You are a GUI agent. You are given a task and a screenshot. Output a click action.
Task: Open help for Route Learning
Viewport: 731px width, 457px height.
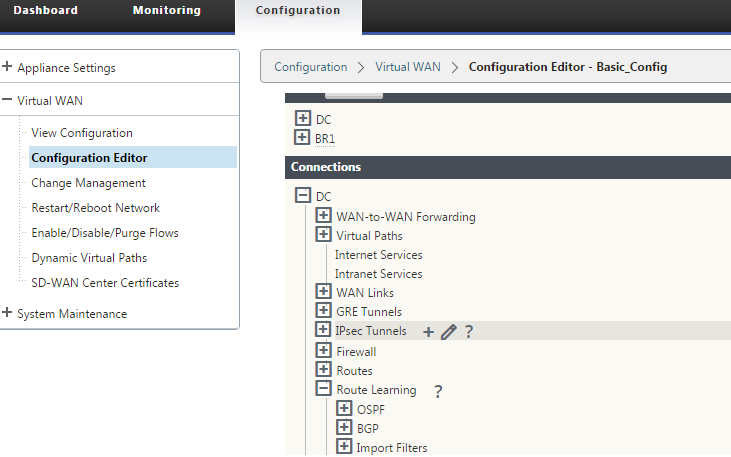tap(438, 391)
